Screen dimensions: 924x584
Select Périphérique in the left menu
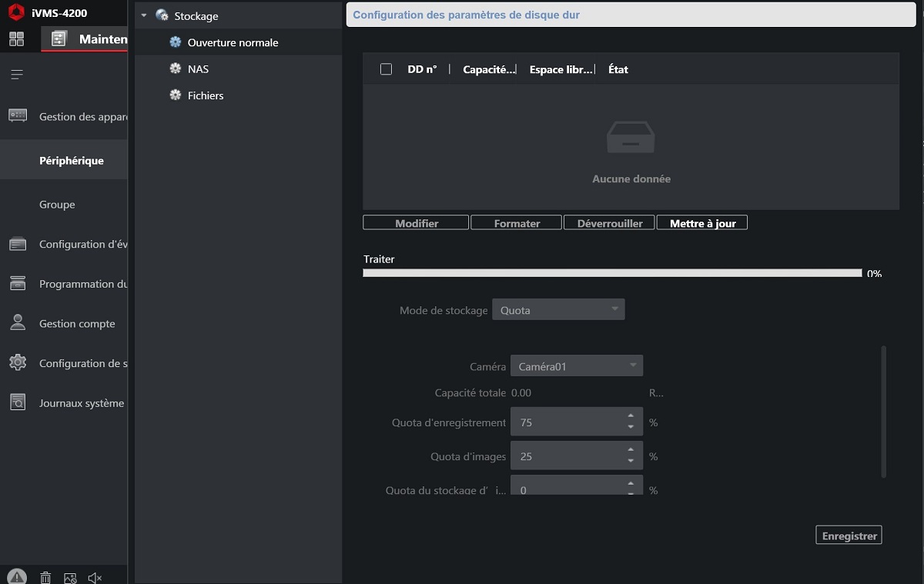(72, 161)
